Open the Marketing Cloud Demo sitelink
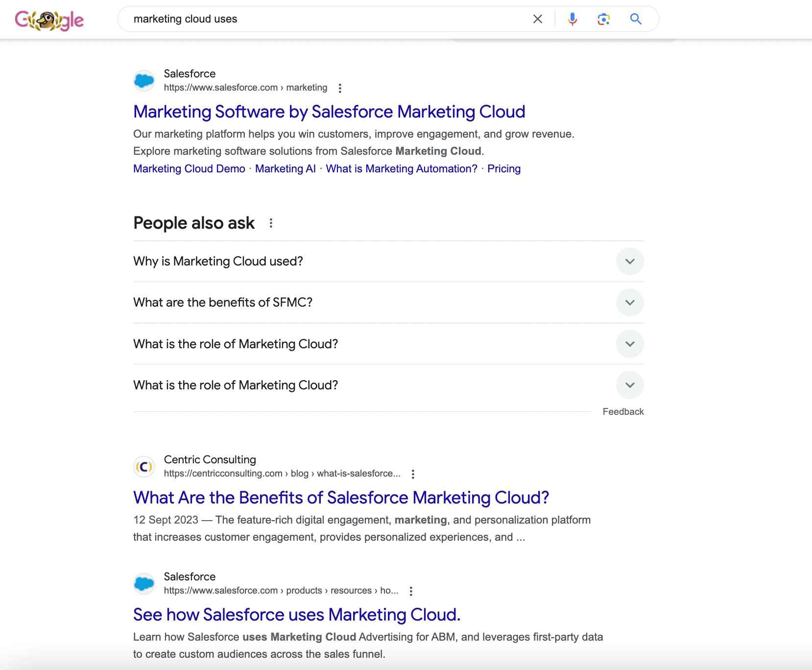 (x=189, y=168)
